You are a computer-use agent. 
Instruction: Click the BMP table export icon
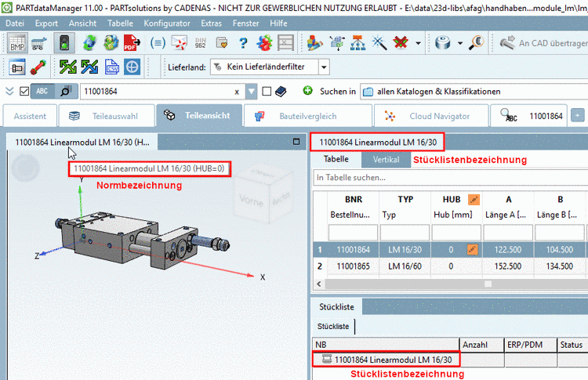pos(17,43)
